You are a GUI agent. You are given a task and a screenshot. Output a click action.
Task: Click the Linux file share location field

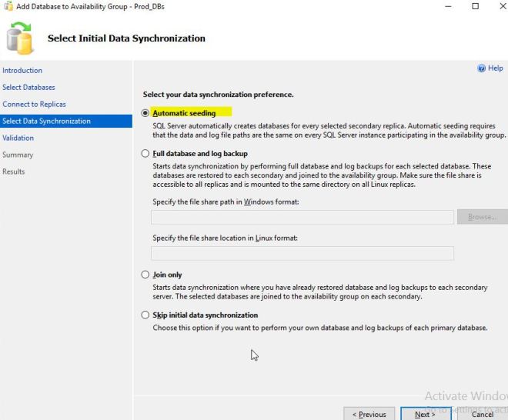pos(302,253)
